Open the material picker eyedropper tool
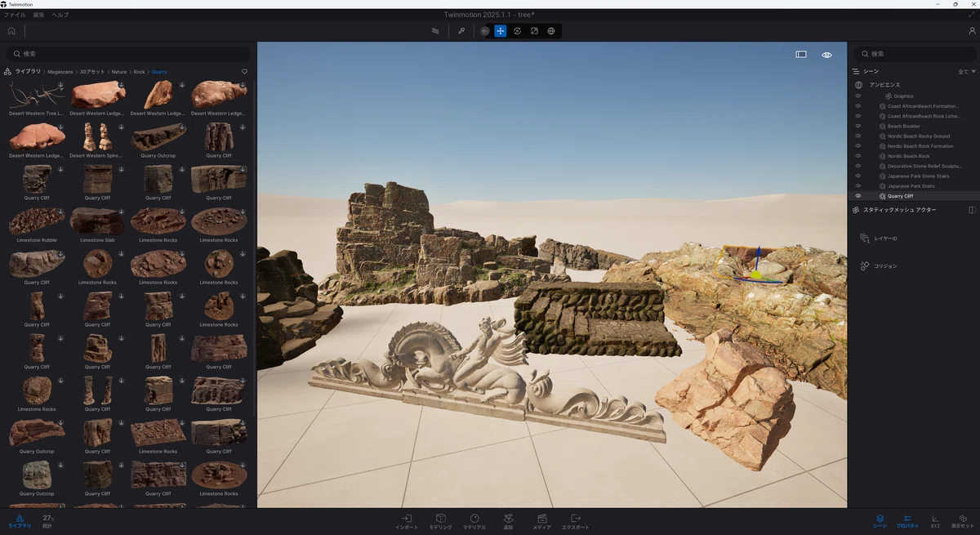This screenshot has width=980, height=535. (461, 31)
